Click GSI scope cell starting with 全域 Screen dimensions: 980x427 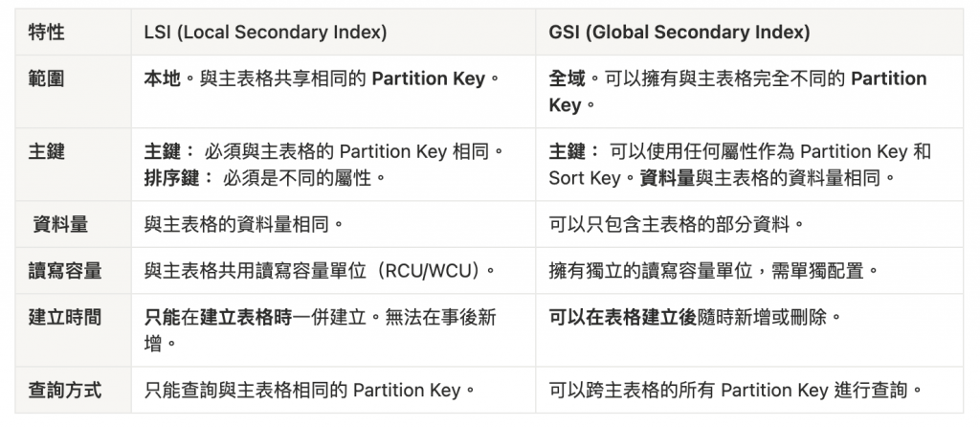pos(748,91)
